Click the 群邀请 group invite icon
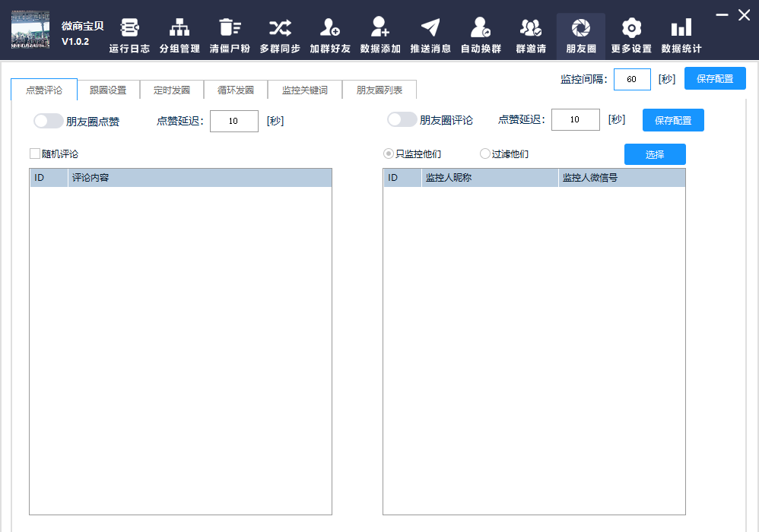Screen dimensions: 759x532 (x=530, y=29)
